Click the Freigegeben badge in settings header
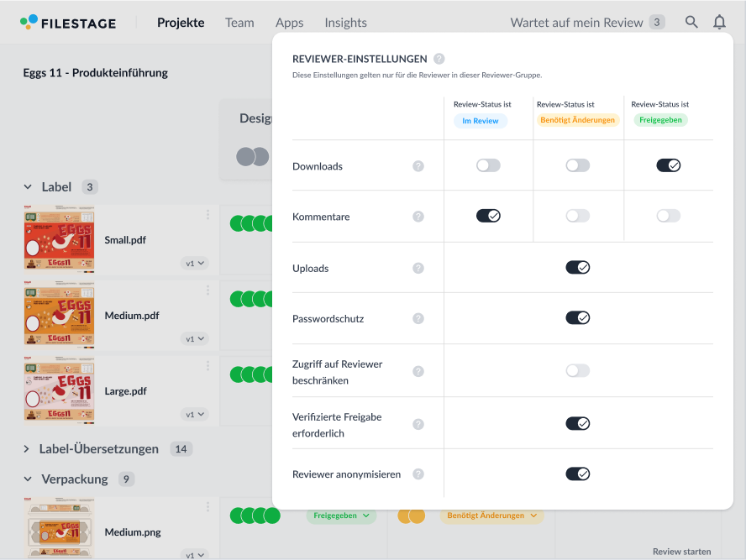The height and width of the screenshot is (560, 746). pyautogui.click(x=660, y=120)
